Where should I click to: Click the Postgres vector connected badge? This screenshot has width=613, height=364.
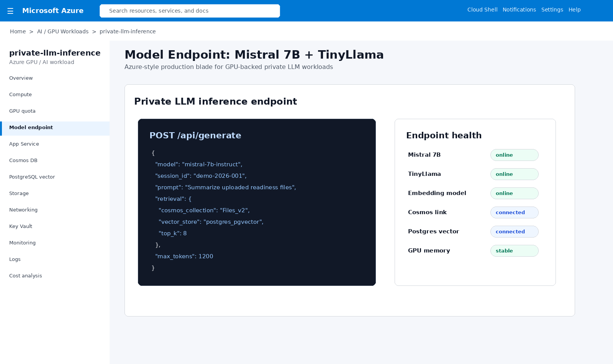(514, 232)
